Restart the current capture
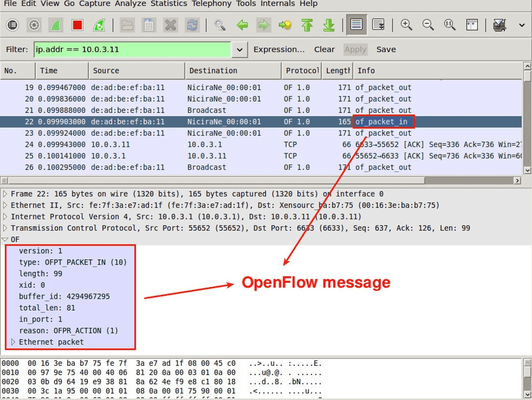The height and width of the screenshot is (400, 532). pos(99,25)
